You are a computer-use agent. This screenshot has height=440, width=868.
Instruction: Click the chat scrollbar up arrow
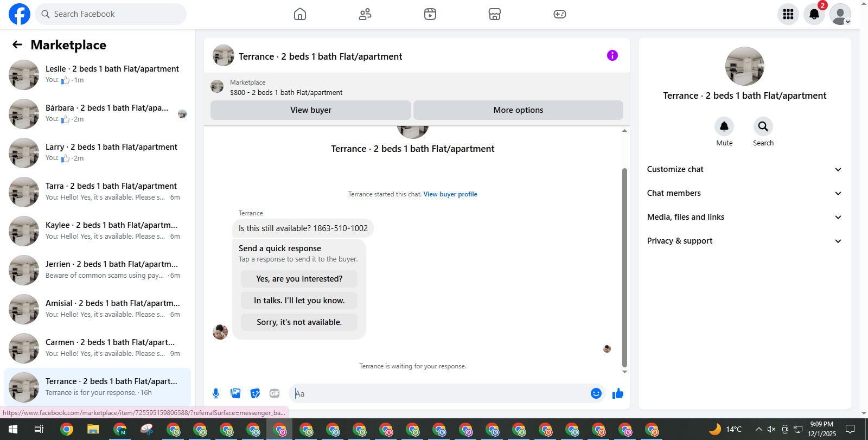[x=624, y=131]
